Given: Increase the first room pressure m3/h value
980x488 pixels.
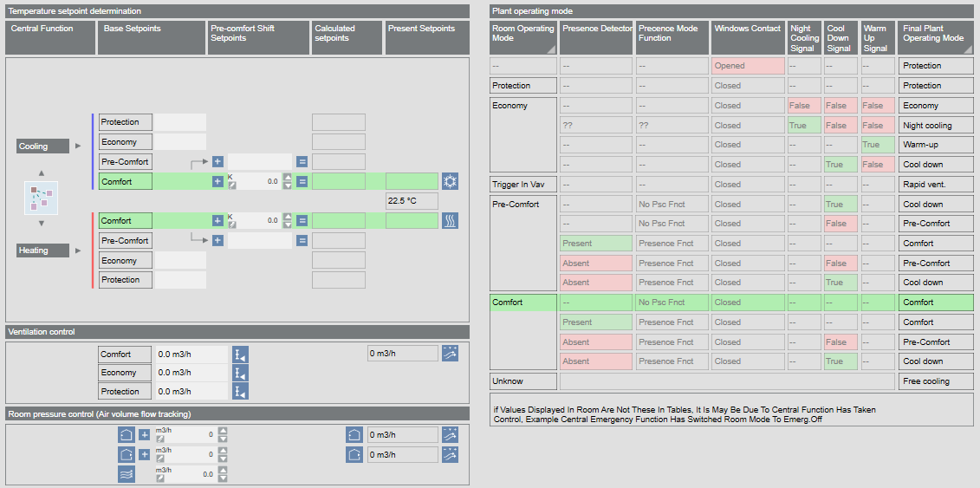Looking at the screenshot, I should 223,431.
